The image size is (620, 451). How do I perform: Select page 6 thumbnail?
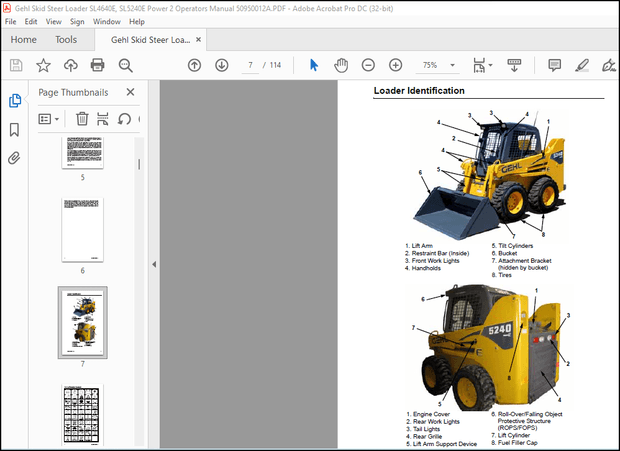[x=83, y=230]
